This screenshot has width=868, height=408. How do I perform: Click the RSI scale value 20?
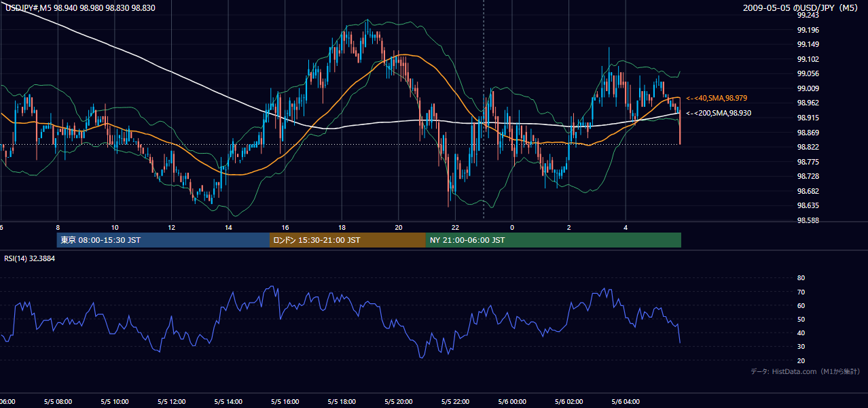[x=801, y=360]
